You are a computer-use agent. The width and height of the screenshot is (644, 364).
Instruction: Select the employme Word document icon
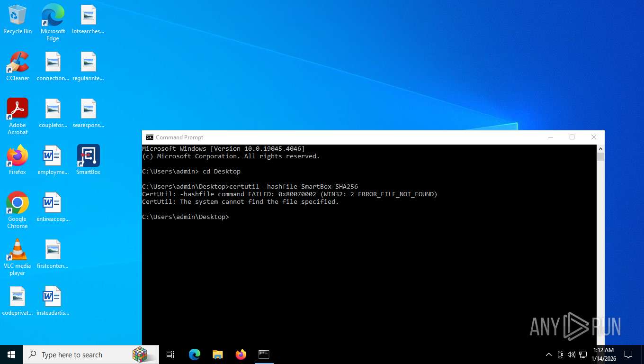pos(53,160)
